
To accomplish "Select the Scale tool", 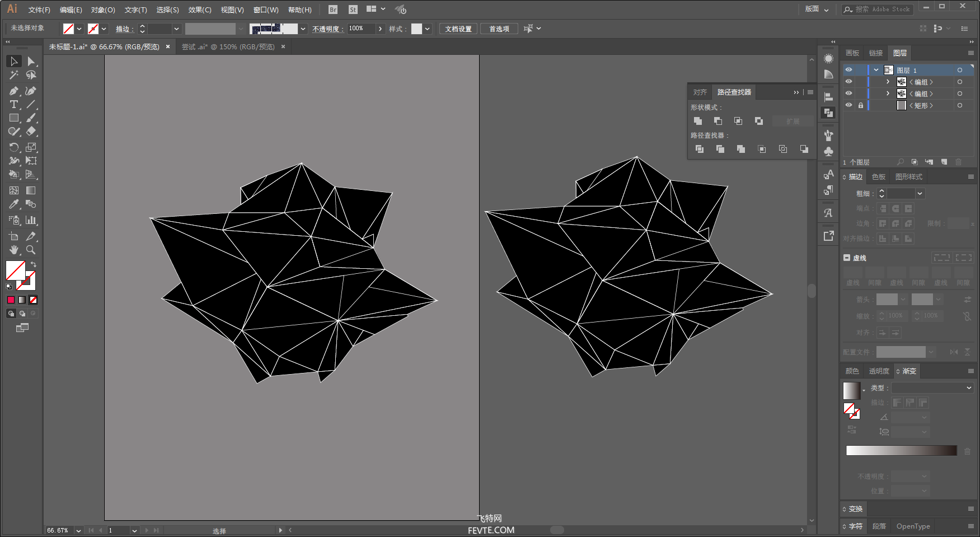I will (31, 147).
